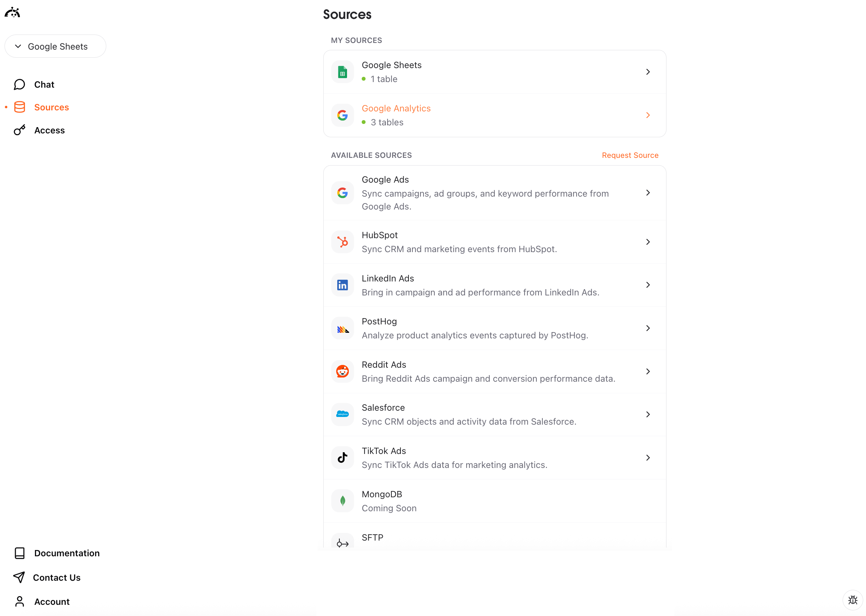Click the Request Source link

pyautogui.click(x=630, y=155)
